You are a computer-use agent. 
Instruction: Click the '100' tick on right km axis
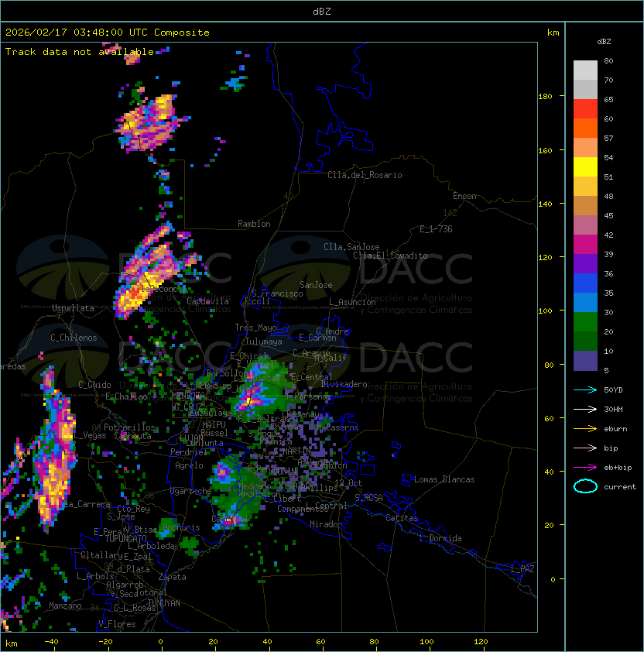pos(545,311)
